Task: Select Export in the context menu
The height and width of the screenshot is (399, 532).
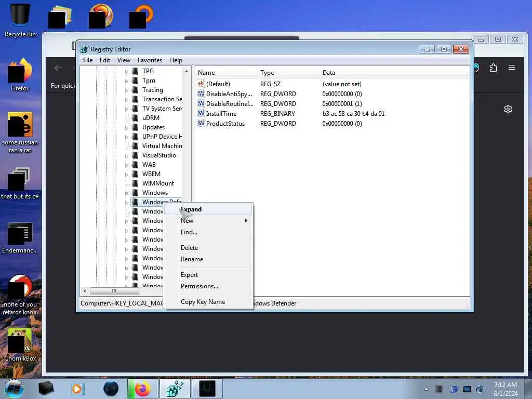Action: [x=208, y=275]
